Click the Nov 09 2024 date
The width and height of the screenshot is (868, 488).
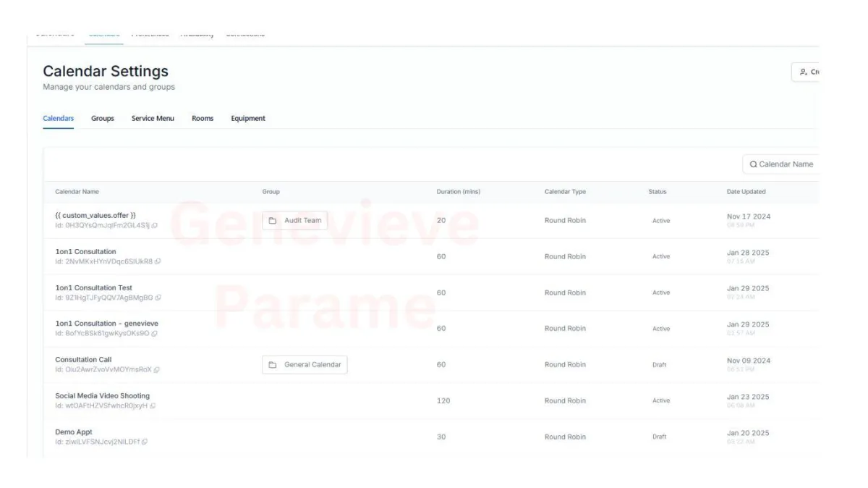[x=749, y=361]
